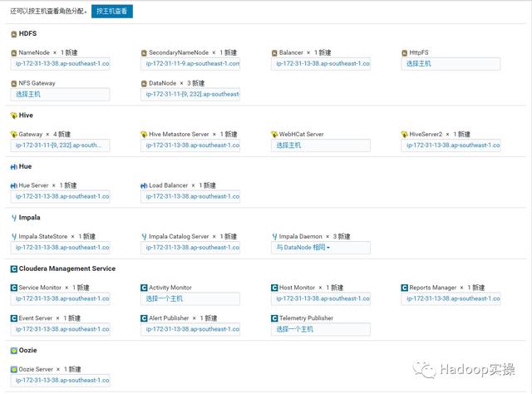Click the Cloudera Management Service icon
This screenshot has width=532, height=394.
pyautogui.click(x=14, y=269)
